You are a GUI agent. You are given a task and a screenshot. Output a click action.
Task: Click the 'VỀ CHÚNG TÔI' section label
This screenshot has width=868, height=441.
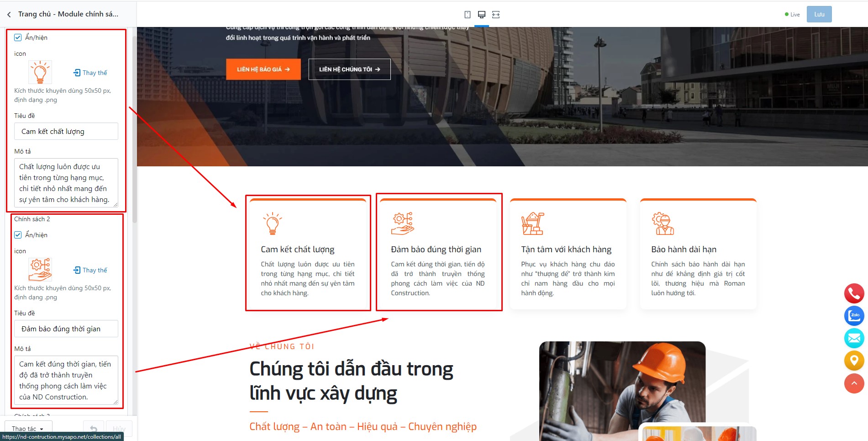tap(282, 346)
